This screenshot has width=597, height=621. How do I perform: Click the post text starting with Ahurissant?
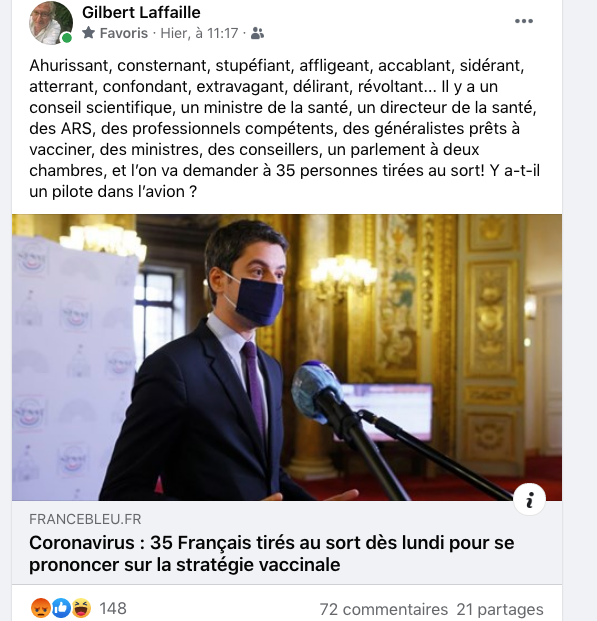(284, 128)
